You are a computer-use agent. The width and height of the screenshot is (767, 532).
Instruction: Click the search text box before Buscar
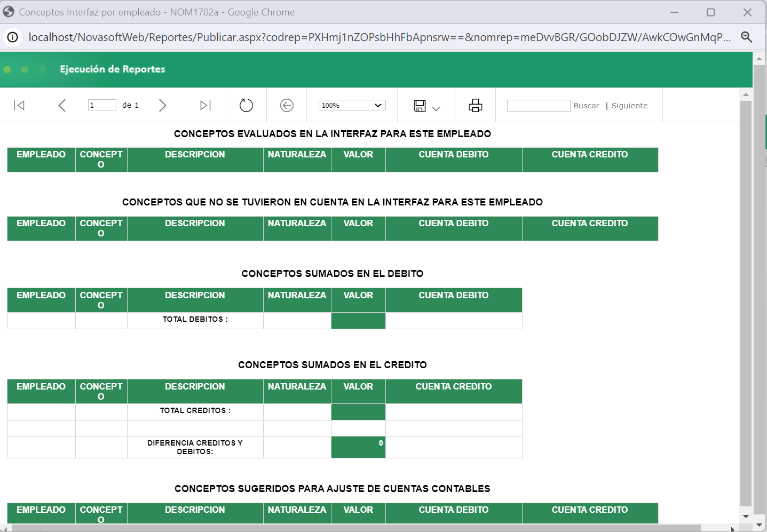[x=539, y=105]
